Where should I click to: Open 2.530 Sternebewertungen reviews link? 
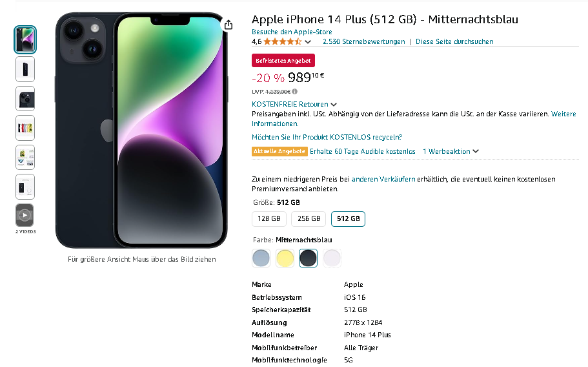point(364,41)
